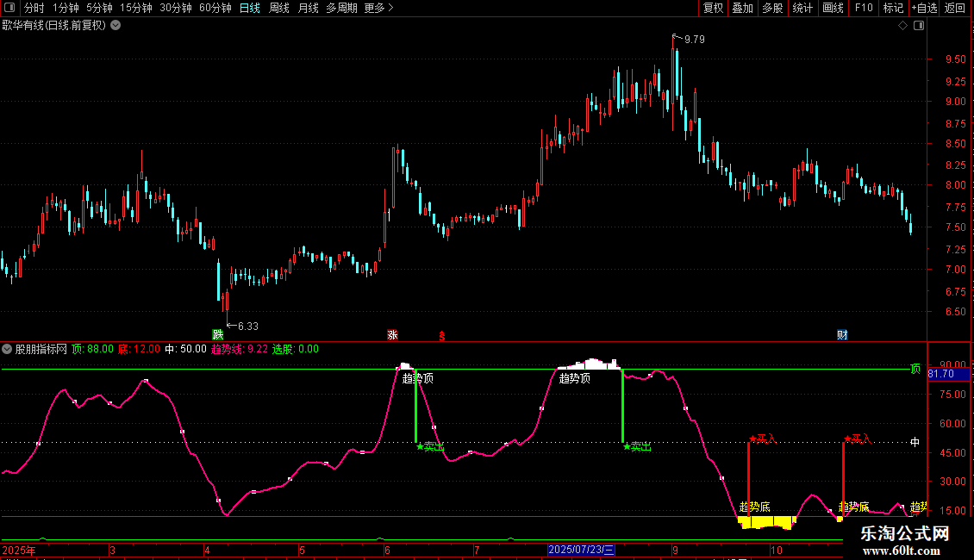Click the first green ★卖出 signal
Viewport: 974px width, 560px height.
[x=430, y=446]
